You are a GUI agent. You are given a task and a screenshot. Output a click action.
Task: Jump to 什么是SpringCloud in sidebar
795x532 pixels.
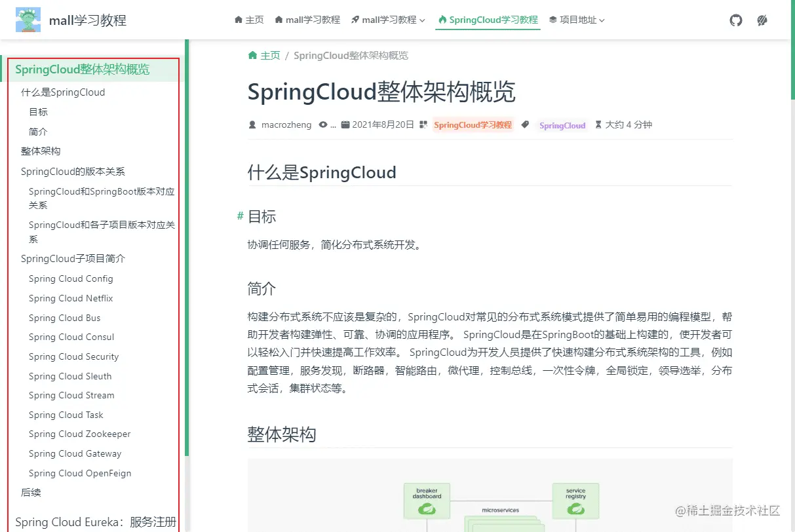(63, 92)
